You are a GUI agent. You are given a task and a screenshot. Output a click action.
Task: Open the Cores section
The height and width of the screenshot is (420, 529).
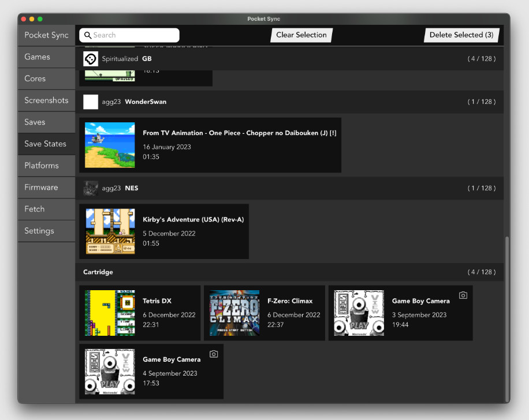[x=47, y=78]
